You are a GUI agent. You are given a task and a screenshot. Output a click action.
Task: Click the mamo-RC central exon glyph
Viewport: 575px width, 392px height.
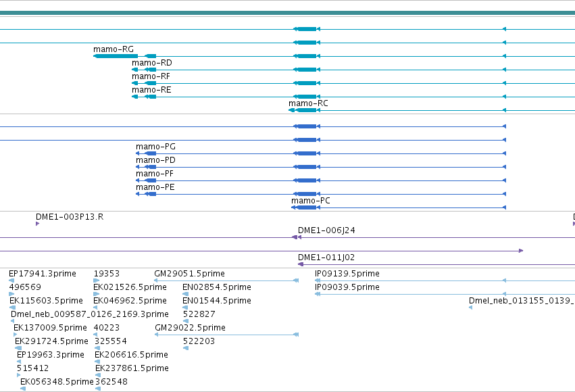coord(306,110)
